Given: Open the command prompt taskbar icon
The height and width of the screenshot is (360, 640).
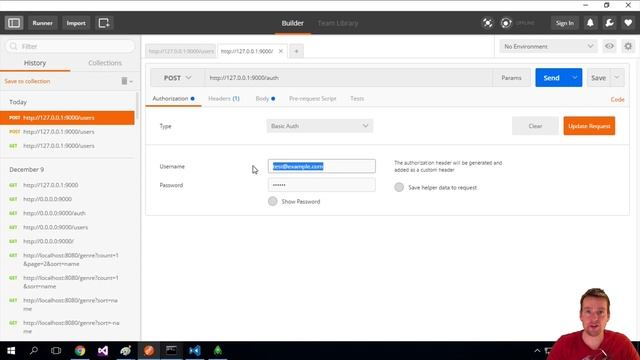Looking at the screenshot, I should [x=171, y=351].
